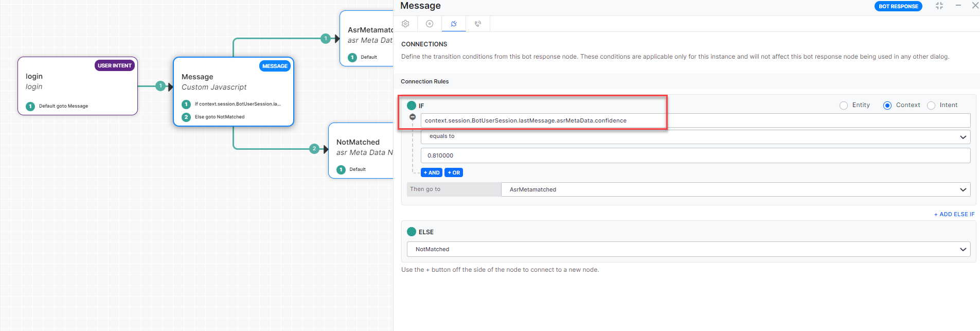Click the context confidence path input field

coord(695,120)
